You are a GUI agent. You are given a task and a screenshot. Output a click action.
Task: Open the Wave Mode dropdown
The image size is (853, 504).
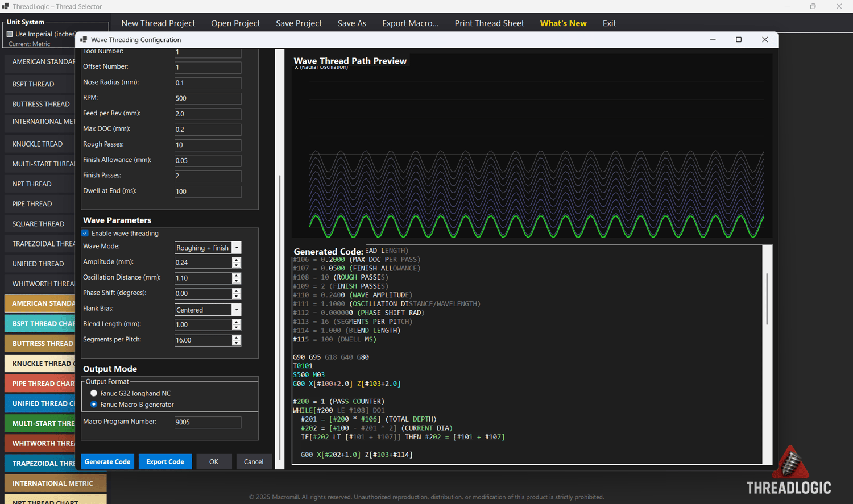(237, 248)
